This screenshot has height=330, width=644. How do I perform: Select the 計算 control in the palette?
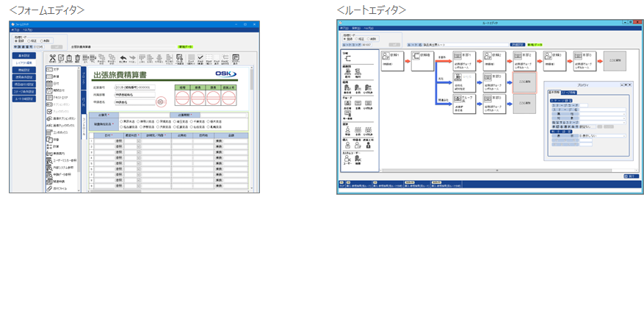tap(55, 148)
